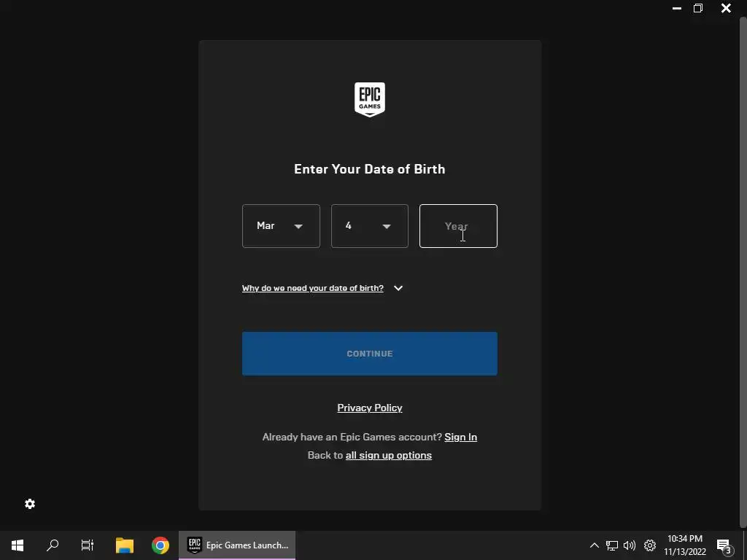This screenshot has height=560, width=747.
Task: Open the volume tray icon
Action: [630, 545]
